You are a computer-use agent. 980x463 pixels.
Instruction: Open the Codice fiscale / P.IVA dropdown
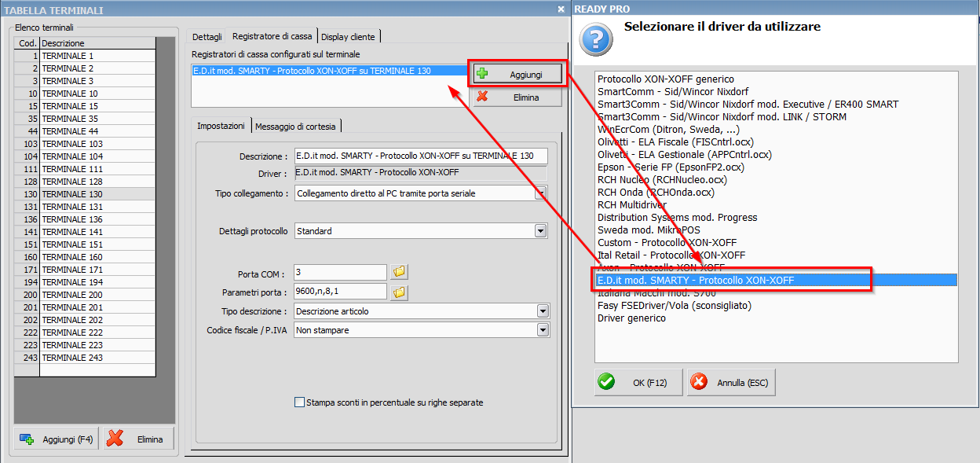pyautogui.click(x=542, y=330)
